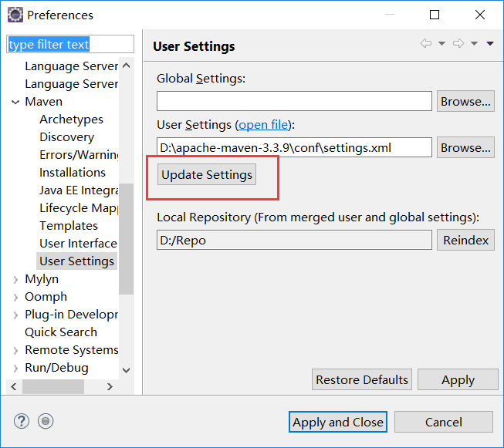
Task: Click the Global Settings text field
Action: click(x=294, y=101)
